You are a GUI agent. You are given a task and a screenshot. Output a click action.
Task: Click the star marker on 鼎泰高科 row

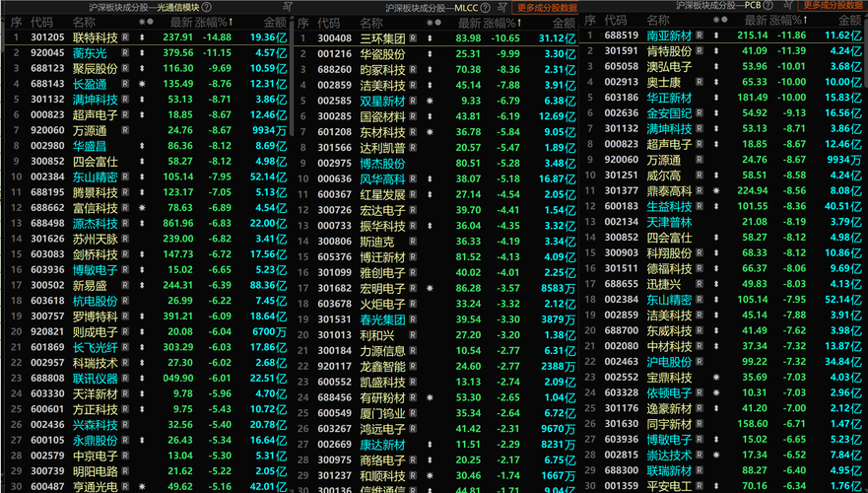tap(716, 190)
